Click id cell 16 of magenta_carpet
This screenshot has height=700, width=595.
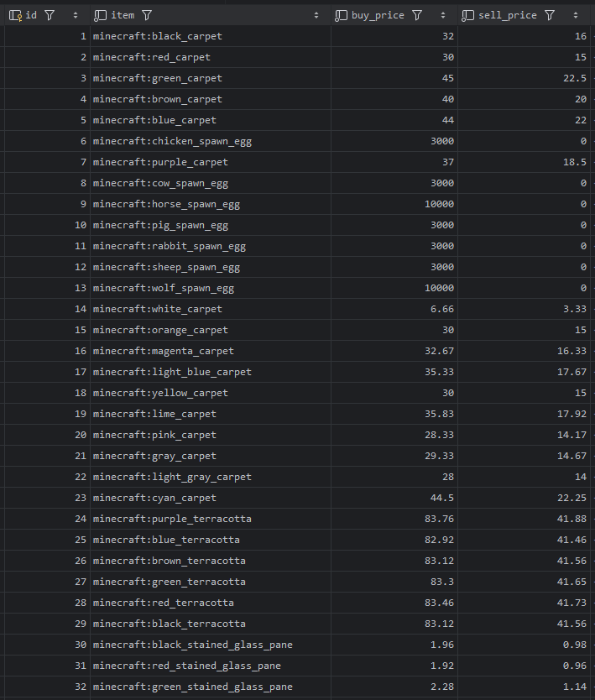click(x=47, y=351)
